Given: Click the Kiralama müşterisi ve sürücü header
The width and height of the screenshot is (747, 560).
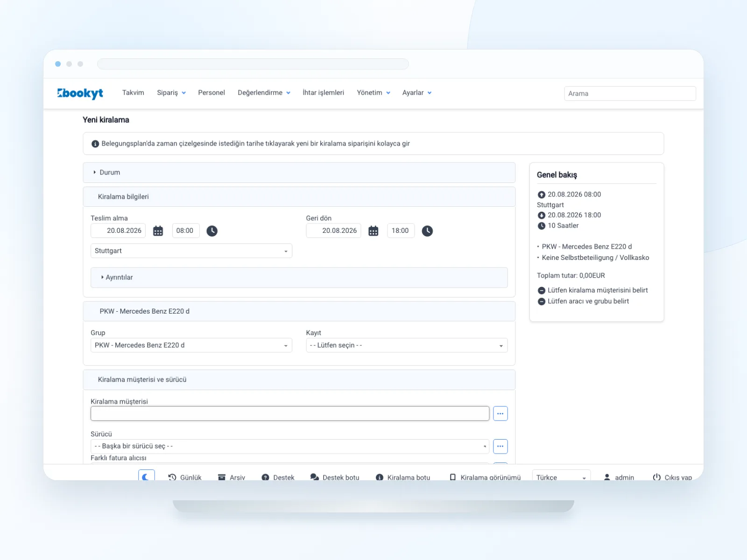Looking at the screenshot, I should [x=299, y=380].
